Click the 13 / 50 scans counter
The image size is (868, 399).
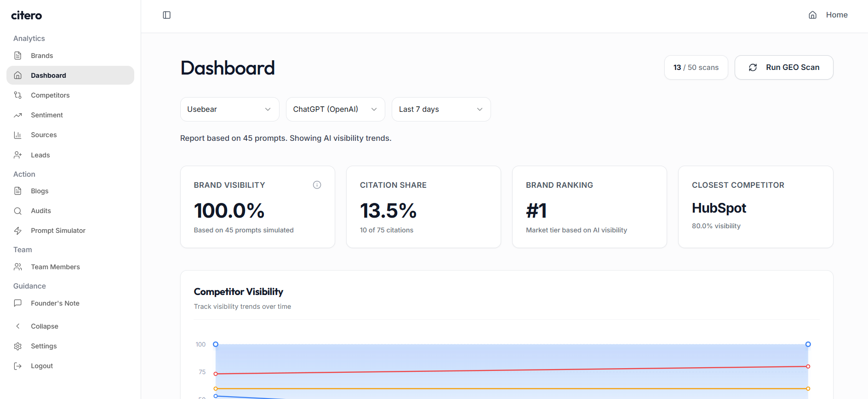click(696, 68)
